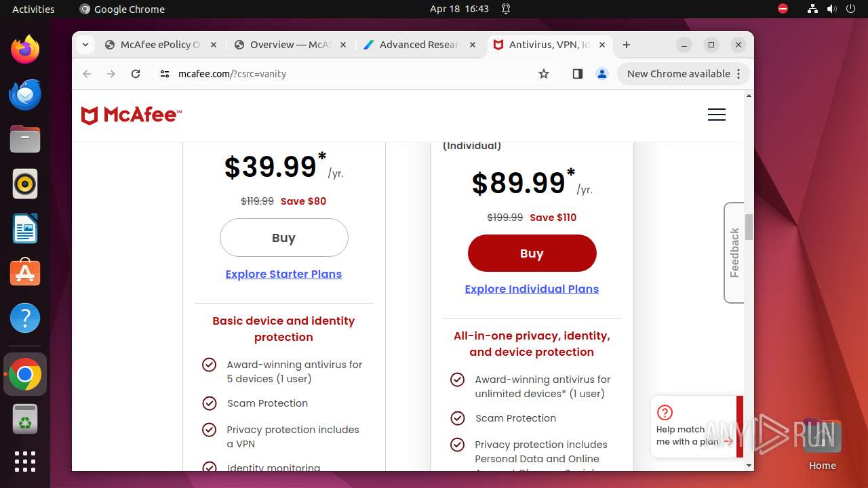Open New Chrome available menu
The image size is (868, 488).
[x=684, y=74]
